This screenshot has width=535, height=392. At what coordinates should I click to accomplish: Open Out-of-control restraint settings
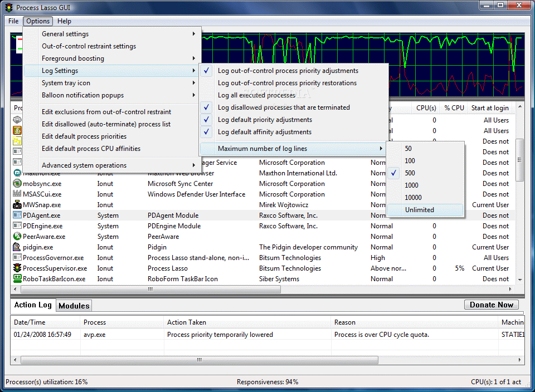pos(111,46)
